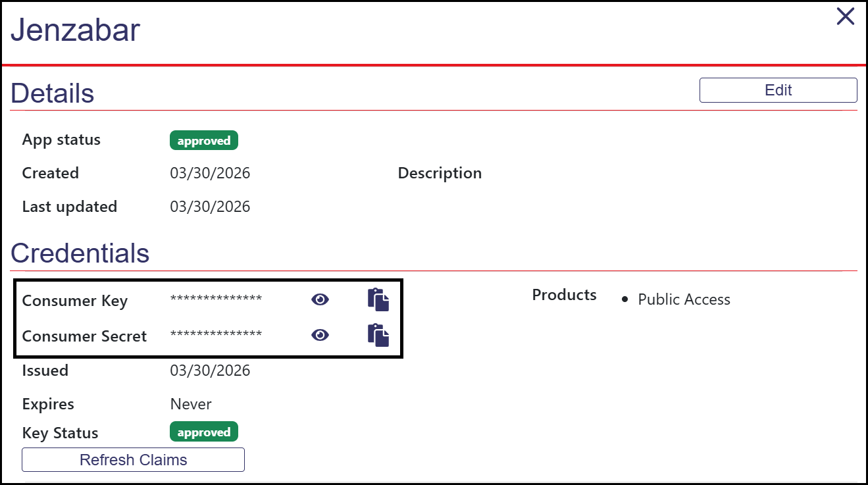The height and width of the screenshot is (485, 868).
Task: Click the Edit button in the Details section
Action: point(778,89)
